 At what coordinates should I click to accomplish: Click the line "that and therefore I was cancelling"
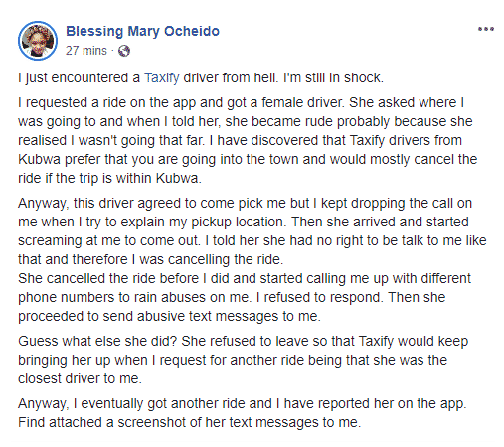pyautogui.click(x=151, y=259)
